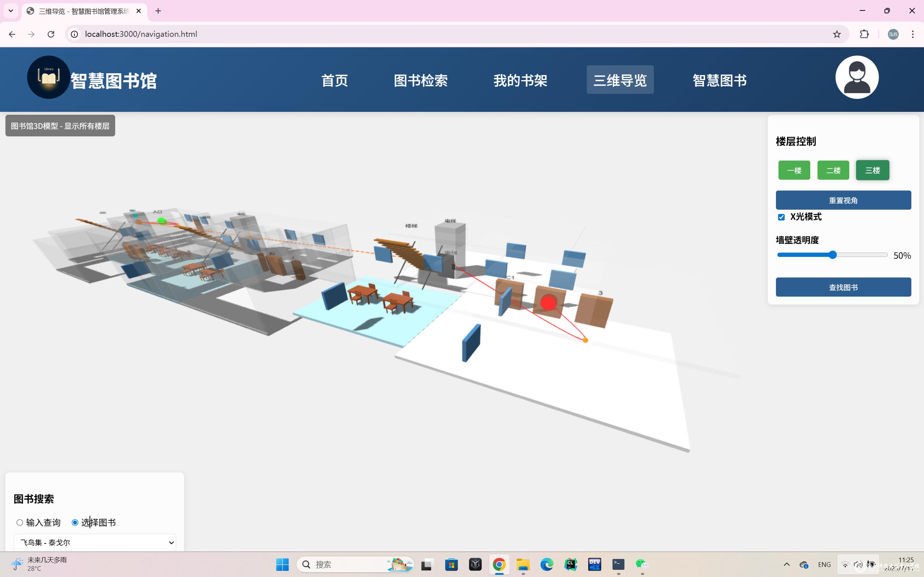Image resolution: width=924 pixels, height=577 pixels.
Task: Click the red book location marker
Action: [548, 303]
